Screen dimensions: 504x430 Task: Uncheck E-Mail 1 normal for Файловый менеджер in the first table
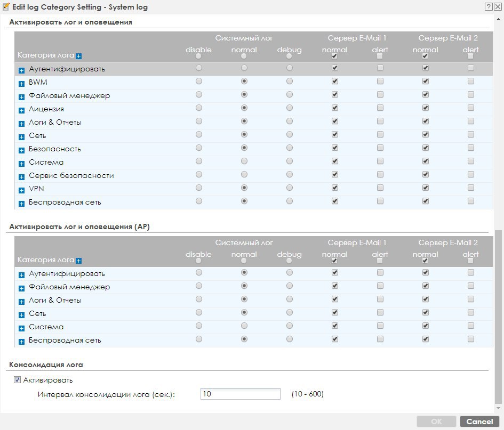coord(335,94)
